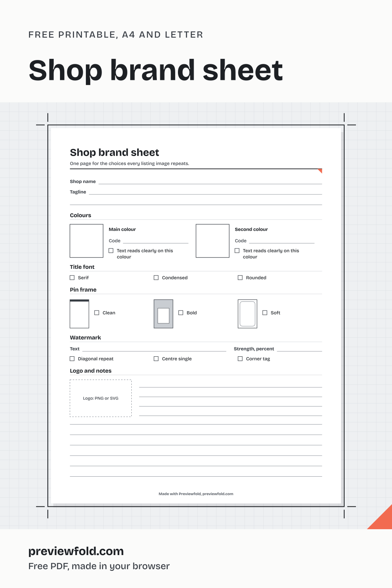Check the Corner tag watermark option

point(240,359)
